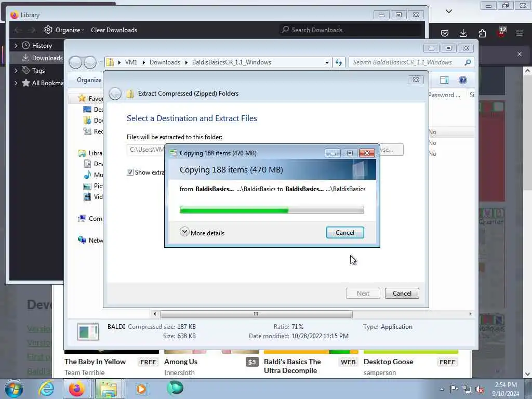Open Firefox downloads toolbar icon

tap(463, 33)
